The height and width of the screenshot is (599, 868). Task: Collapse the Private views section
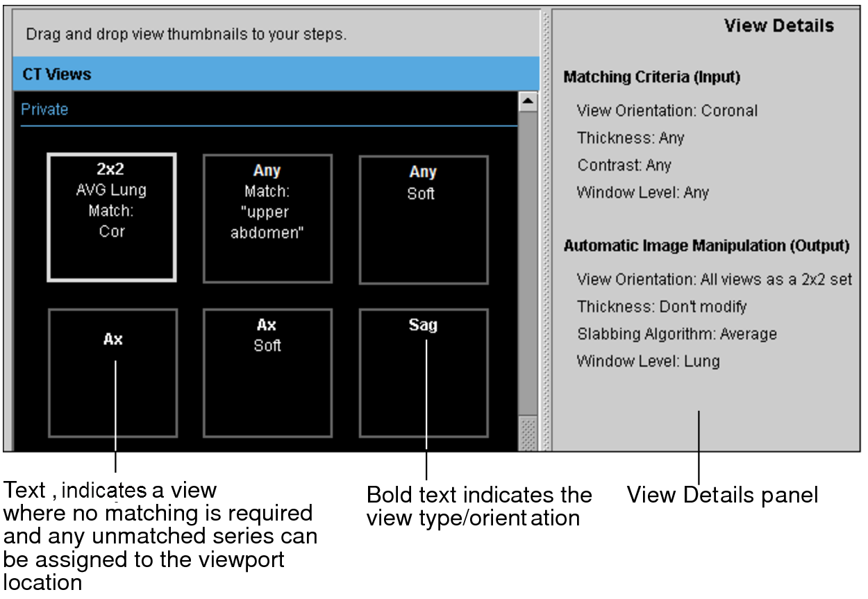point(44,110)
